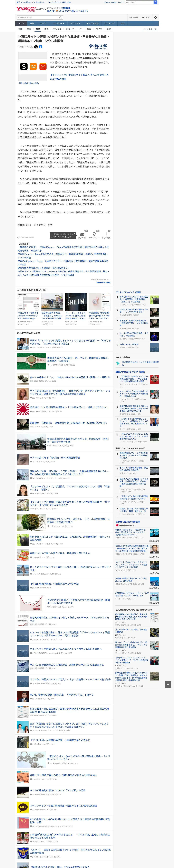
Task: Select the 経済 category
Action: pos(46,29)
